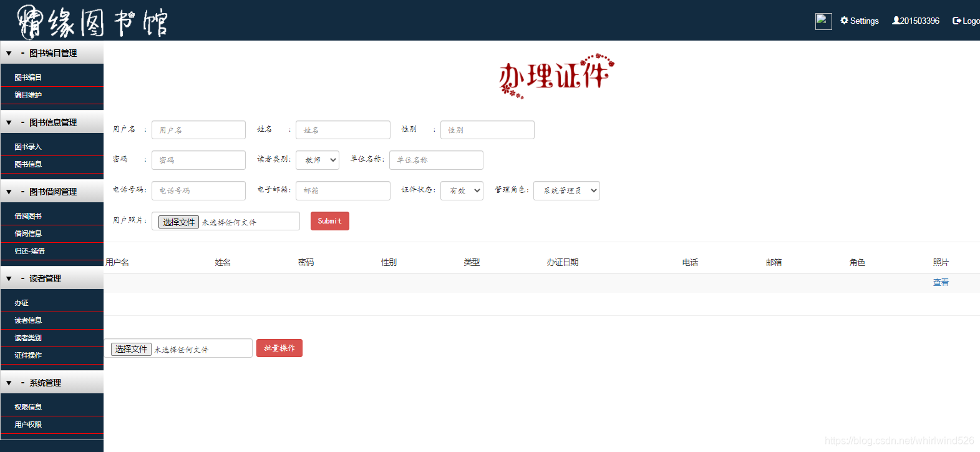Screen dimensions: 980x452
Task: Focus the 电话号码 input field
Action: point(198,190)
